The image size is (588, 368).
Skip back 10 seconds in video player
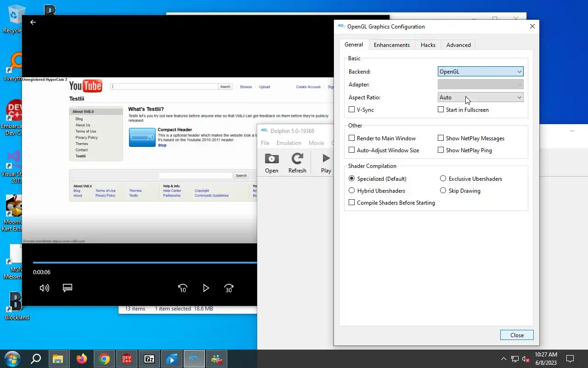click(x=182, y=288)
